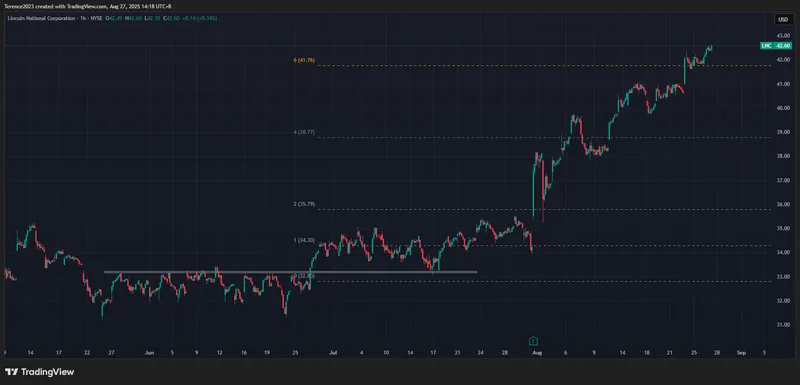Click the Jul label on the time axis

pyautogui.click(x=333, y=352)
